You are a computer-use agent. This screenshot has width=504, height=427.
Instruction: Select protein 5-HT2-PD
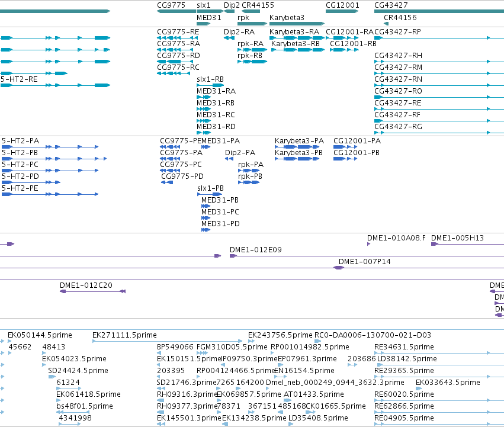[x=20, y=176]
